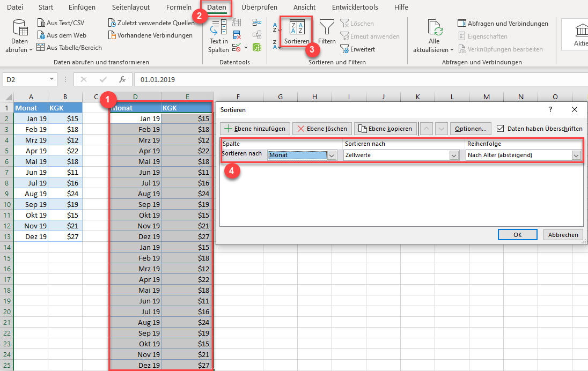Select the row 14 header

point(7,247)
